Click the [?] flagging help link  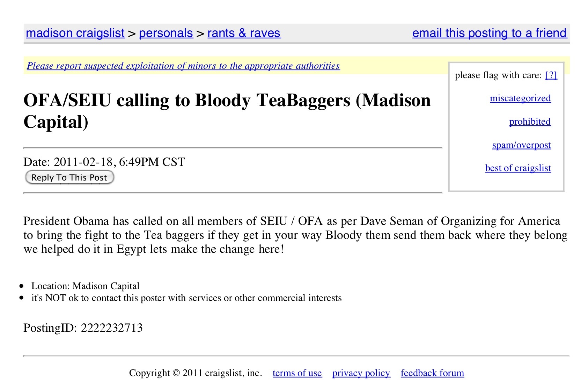click(551, 75)
